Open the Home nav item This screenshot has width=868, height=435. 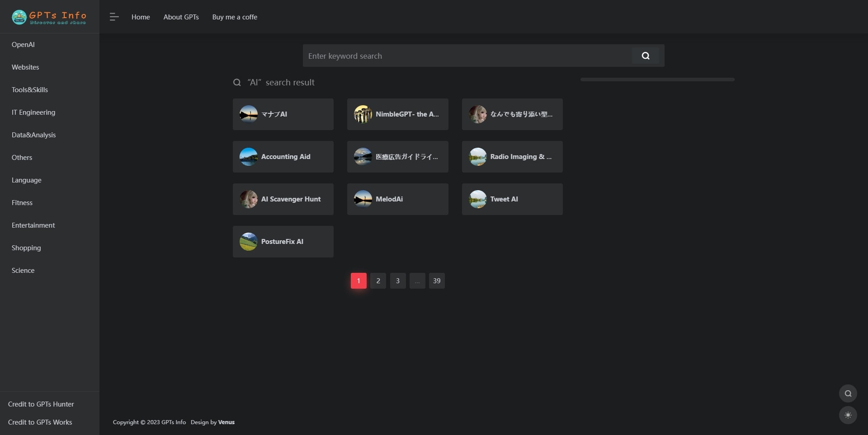[141, 17]
